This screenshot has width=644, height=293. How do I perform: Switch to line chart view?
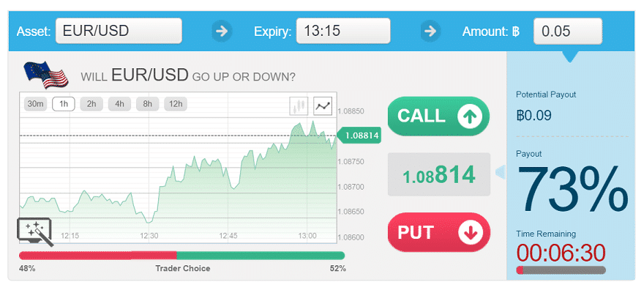[323, 105]
